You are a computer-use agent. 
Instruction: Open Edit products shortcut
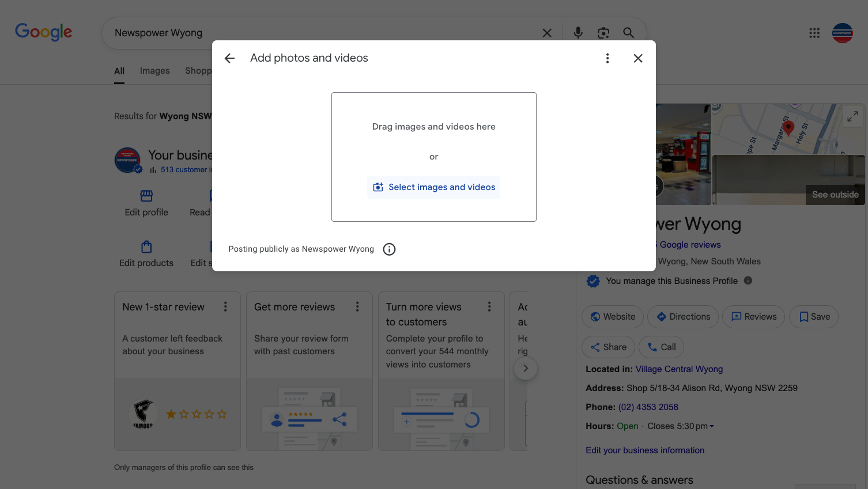click(146, 254)
